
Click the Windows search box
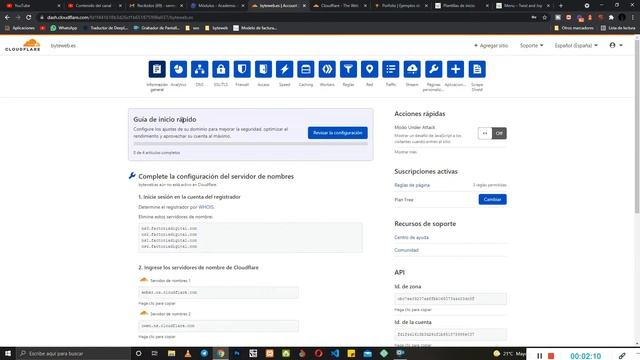[73, 353]
